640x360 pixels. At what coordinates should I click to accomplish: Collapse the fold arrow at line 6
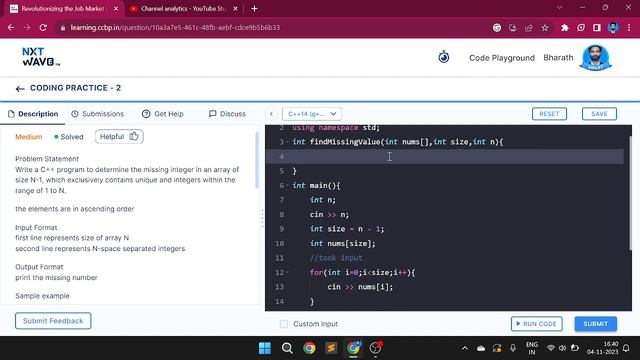click(287, 186)
